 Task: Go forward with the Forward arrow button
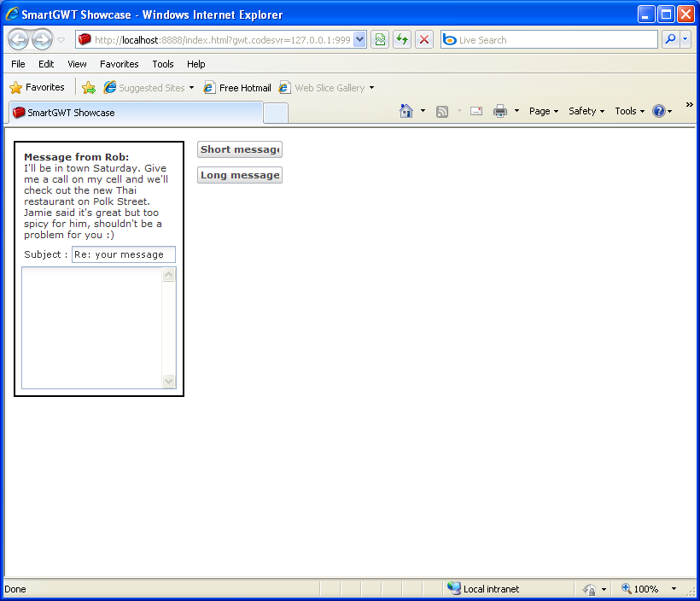[x=42, y=40]
